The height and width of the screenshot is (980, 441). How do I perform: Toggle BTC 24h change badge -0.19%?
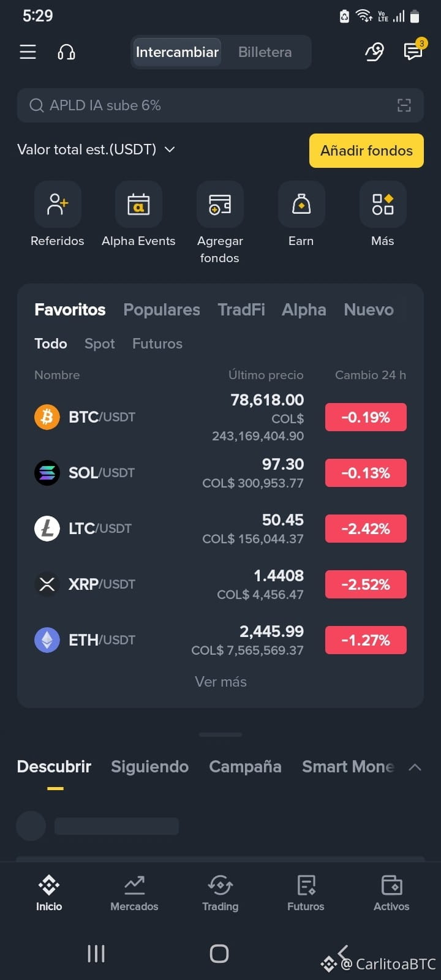coord(366,417)
